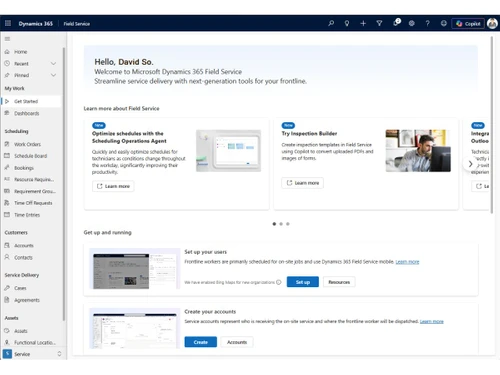500x375 pixels.
Task: Click the Field Service app name
Action: coord(77,24)
